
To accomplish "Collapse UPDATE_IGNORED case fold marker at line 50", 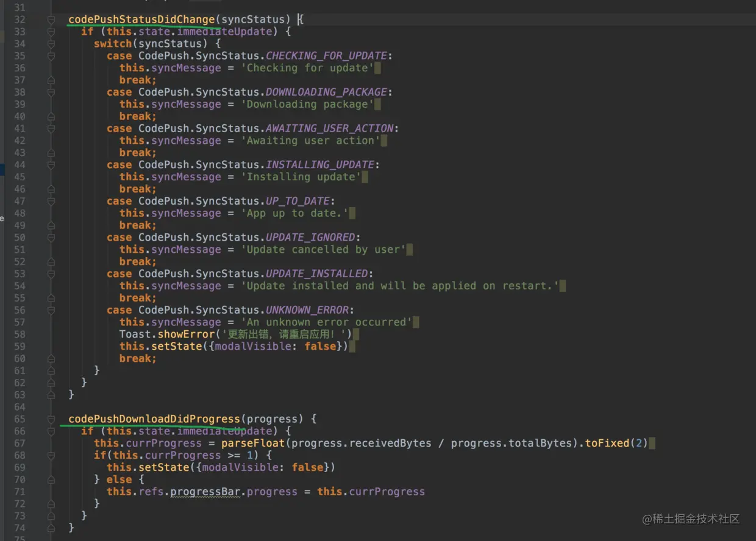I will pyautogui.click(x=51, y=238).
